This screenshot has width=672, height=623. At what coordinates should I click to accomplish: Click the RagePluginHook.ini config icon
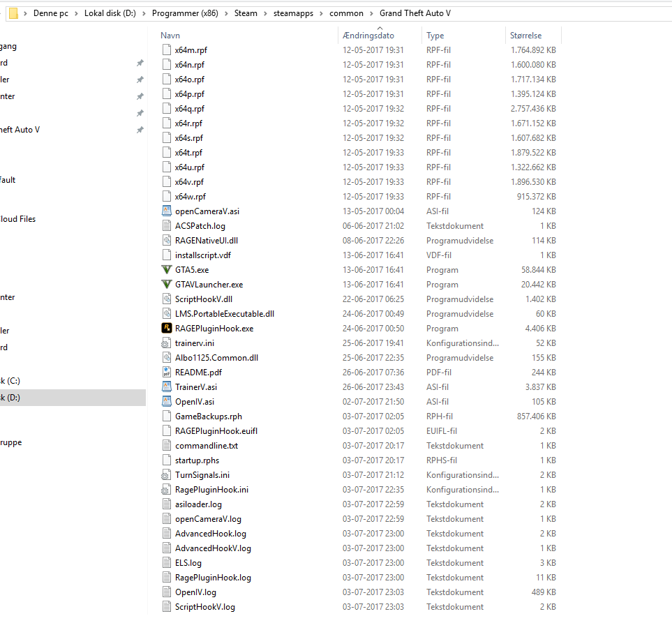click(x=166, y=489)
